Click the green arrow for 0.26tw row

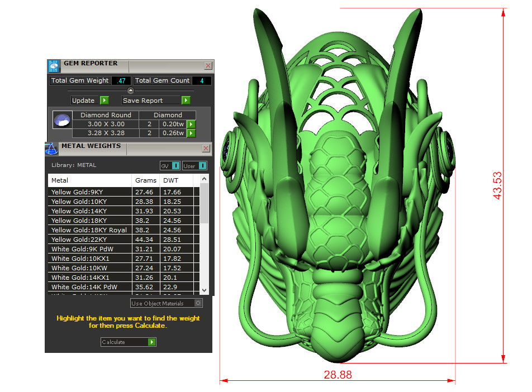pyautogui.click(x=191, y=133)
